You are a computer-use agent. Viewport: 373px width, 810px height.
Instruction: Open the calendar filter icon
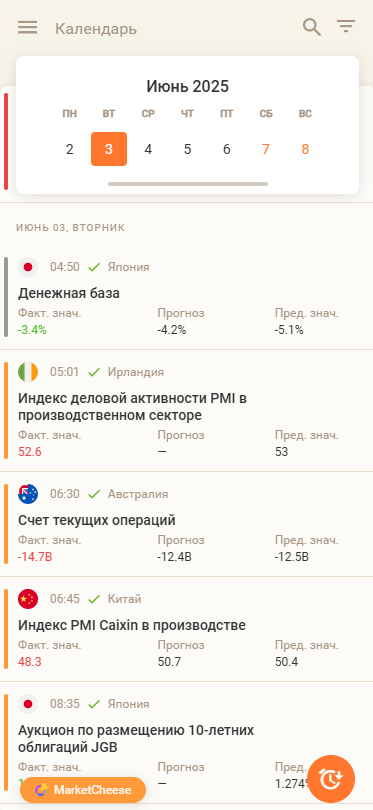coord(346,26)
